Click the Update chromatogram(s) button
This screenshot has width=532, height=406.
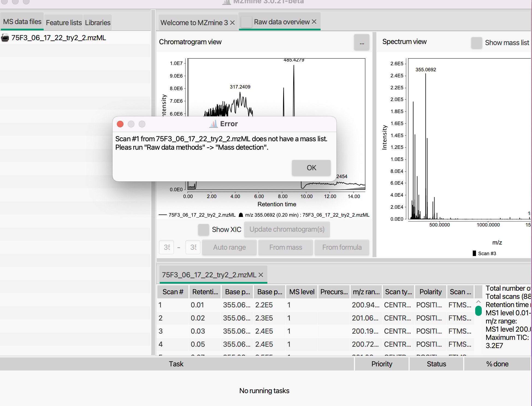[x=287, y=229]
